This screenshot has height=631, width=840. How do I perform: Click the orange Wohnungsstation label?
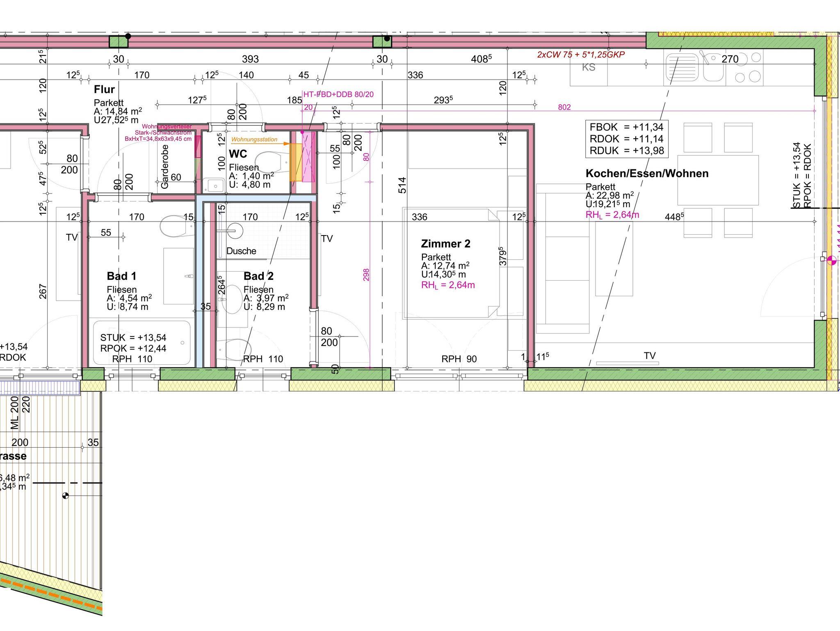[x=254, y=139]
